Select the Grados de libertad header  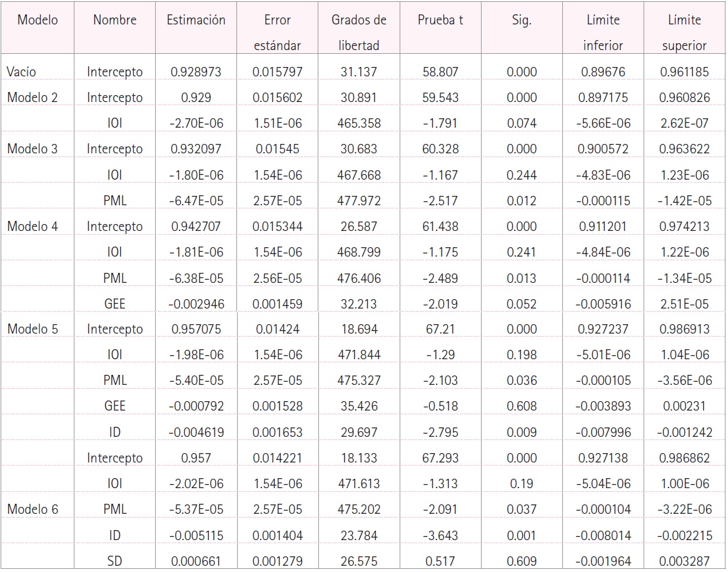tap(358, 33)
